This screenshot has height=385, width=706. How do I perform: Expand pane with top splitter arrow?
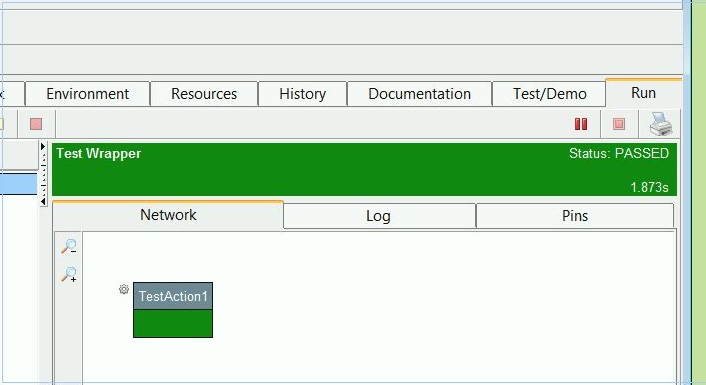click(x=43, y=146)
